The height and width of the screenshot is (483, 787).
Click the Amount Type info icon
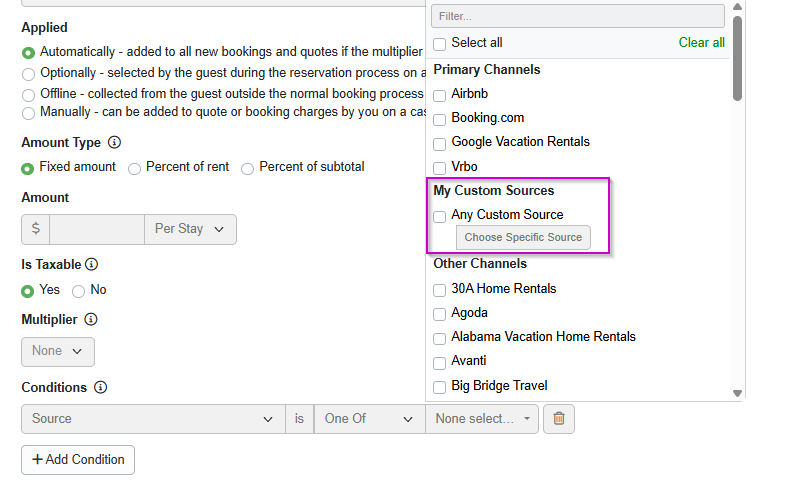click(114, 143)
